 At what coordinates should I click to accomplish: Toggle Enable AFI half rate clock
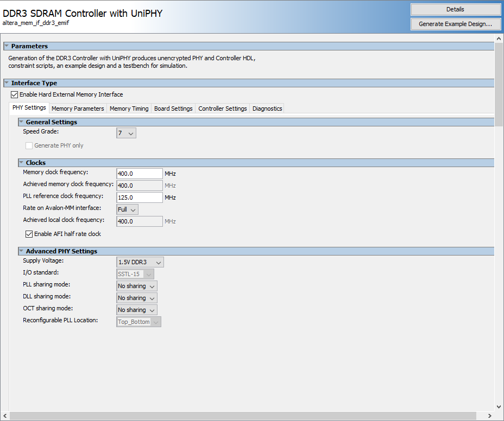pos(29,234)
